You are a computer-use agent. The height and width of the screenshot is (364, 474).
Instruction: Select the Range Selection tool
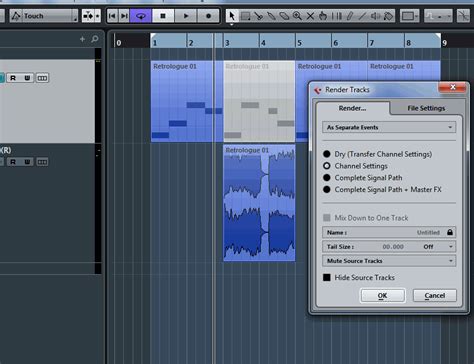pos(246,16)
